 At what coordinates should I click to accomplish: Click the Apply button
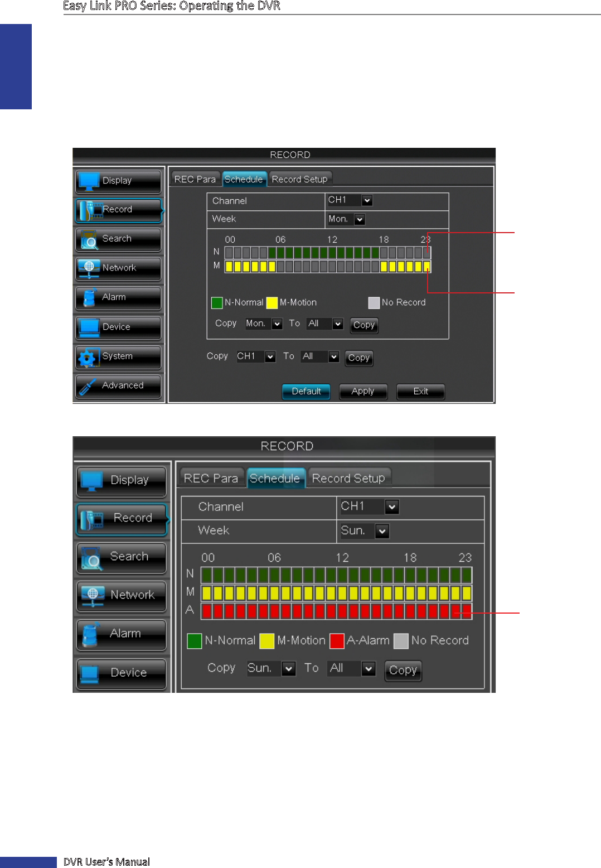[x=363, y=392]
